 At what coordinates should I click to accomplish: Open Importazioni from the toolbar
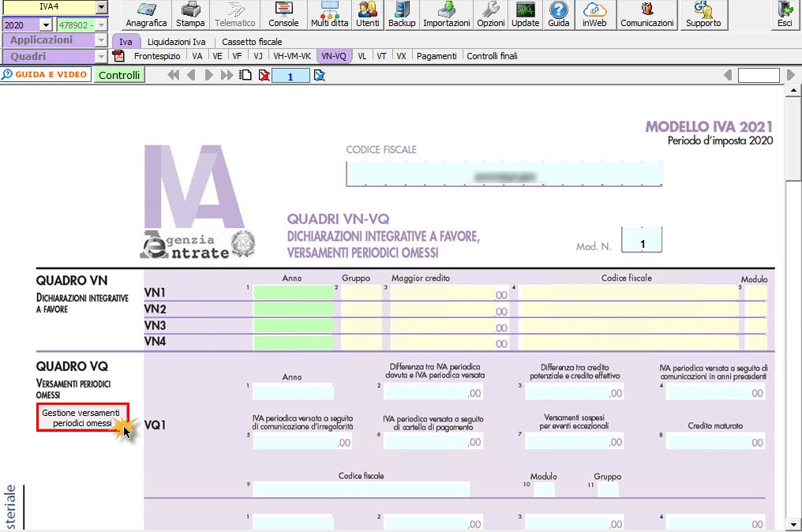pyautogui.click(x=446, y=15)
